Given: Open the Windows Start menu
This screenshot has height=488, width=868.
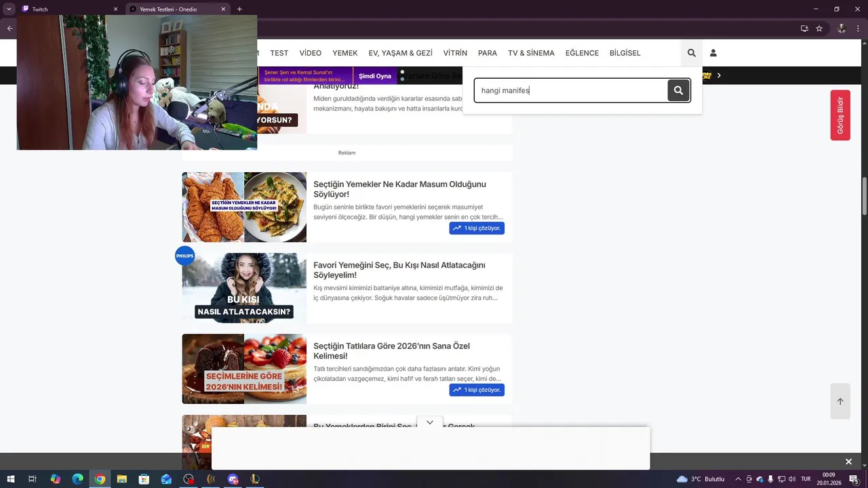Looking at the screenshot, I should point(9,479).
